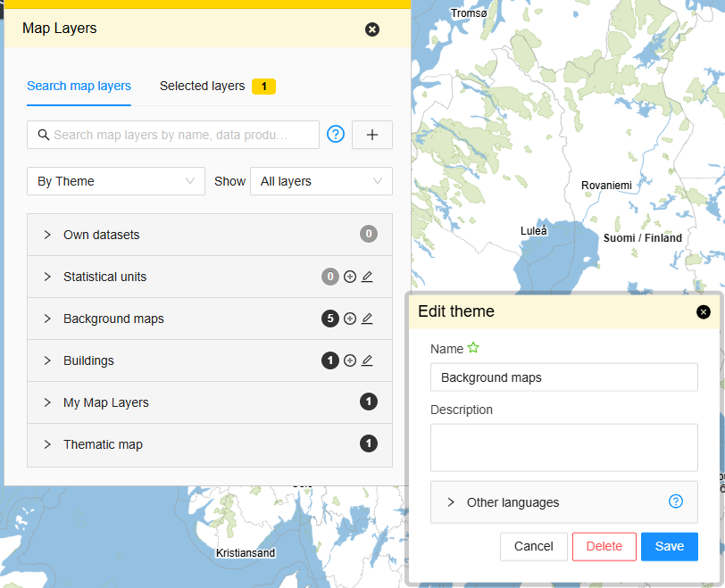Select the Search map layers tab

[x=79, y=87]
